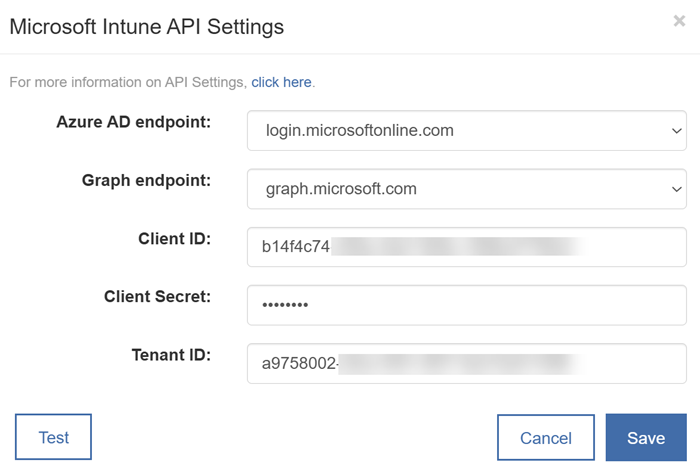Click the 'Azure AD endpoint:' label
Image resolution: width=700 pixels, height=470 pixels.
[x=133, y=122]
